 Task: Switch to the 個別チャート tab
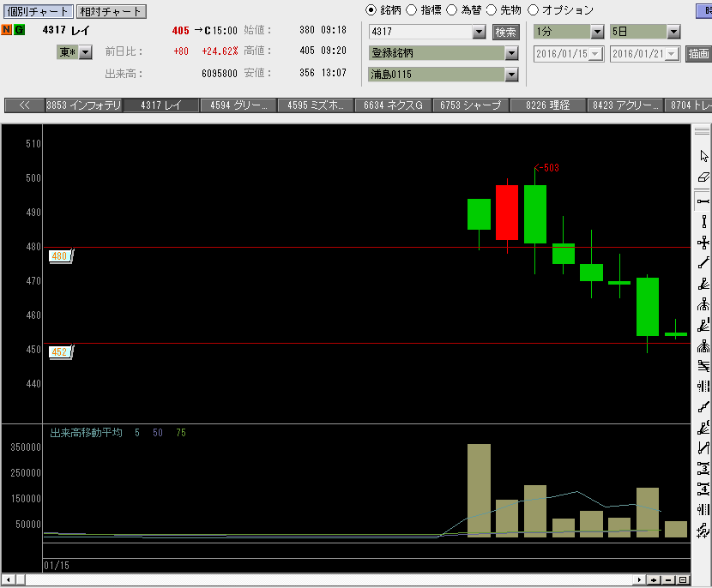(x=38, y=11)
